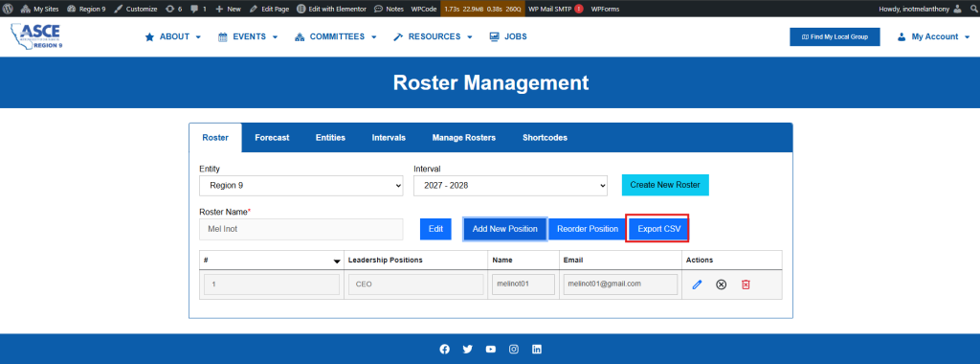The image size is (980, 364).
Task: Expand the RESOURCES navigation menu
Action: (433, 37)
